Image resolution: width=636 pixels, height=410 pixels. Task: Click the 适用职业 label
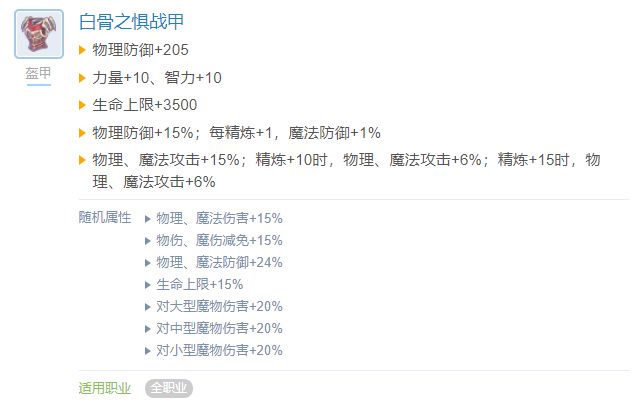click(104, 388)
